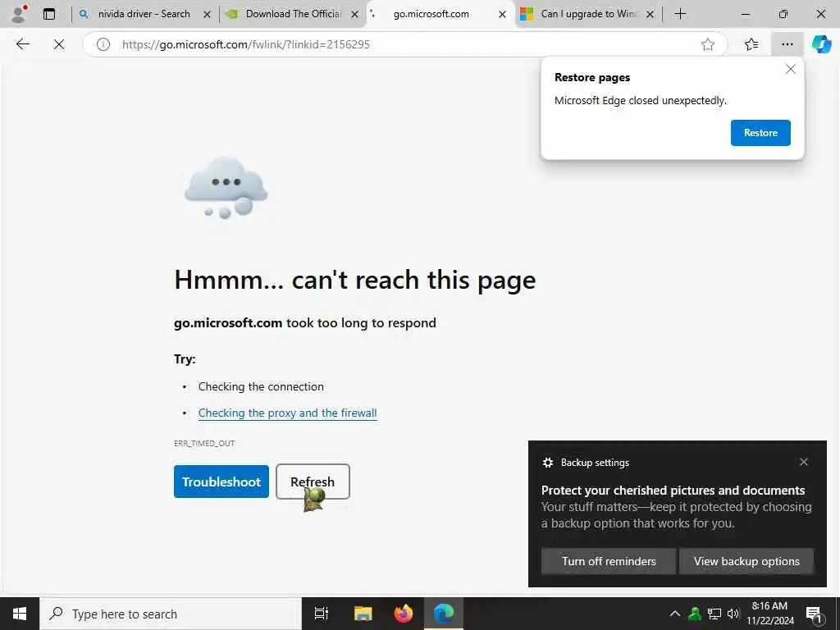Add this page to favorites star

[708, 44]
